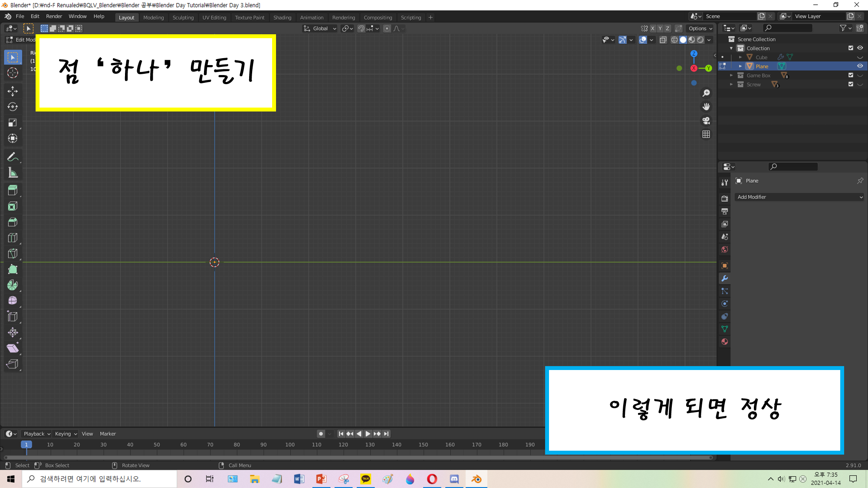Screen dimensions: 868x488
Task: Open the Add Modifier dropdown
Action: point(799,197)
